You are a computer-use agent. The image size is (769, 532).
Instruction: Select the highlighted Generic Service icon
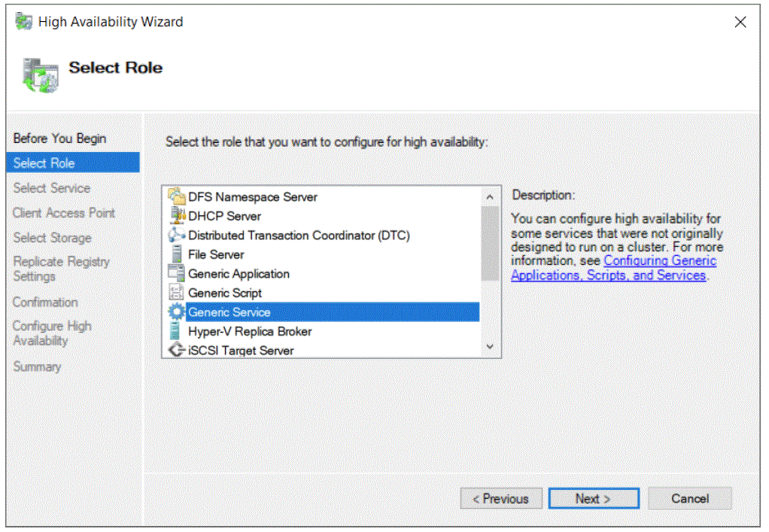(175, 312)
